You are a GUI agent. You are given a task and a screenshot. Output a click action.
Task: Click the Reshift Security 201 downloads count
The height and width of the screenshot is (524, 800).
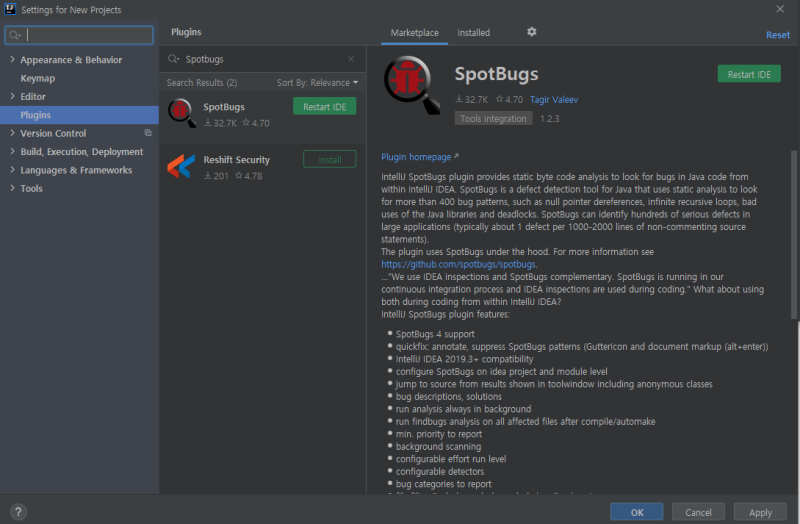216,176
